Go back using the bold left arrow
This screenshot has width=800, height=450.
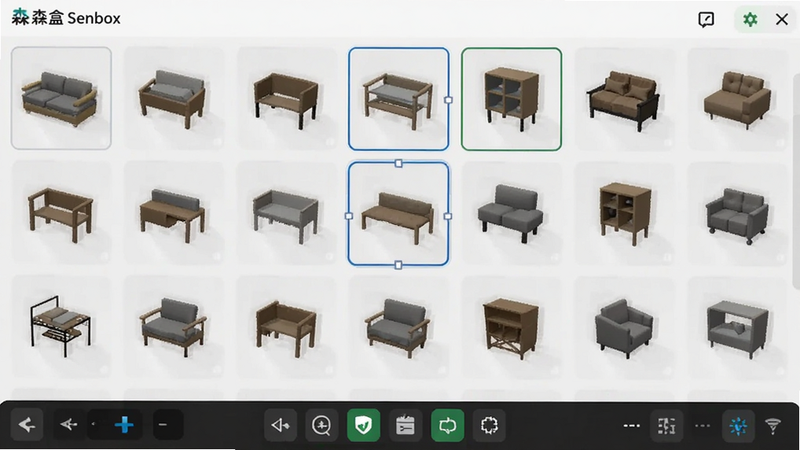coord(27,424)
